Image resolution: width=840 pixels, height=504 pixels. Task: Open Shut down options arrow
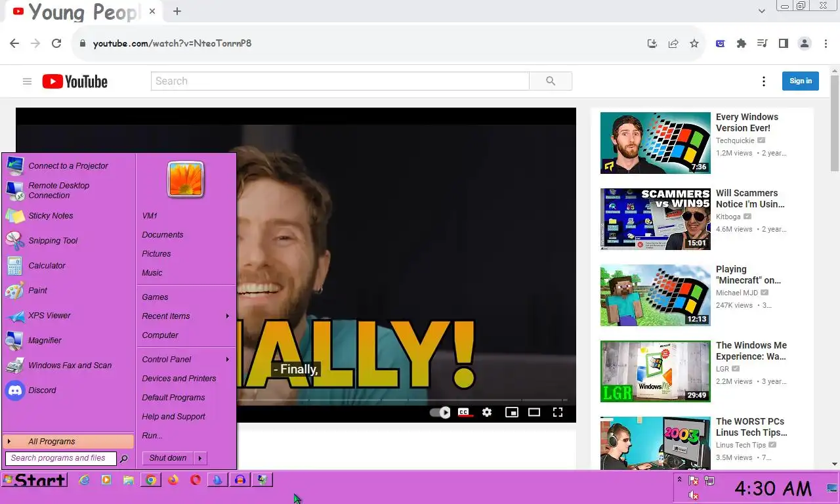tap(200, 458)
